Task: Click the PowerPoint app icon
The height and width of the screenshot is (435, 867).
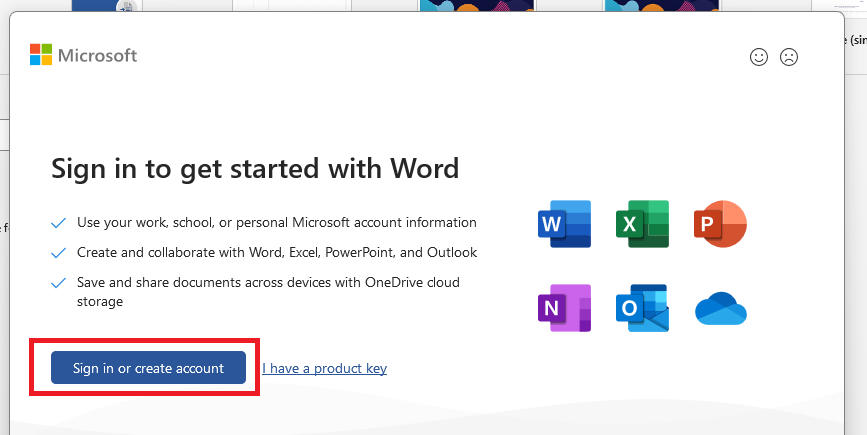Action: tap(720, 224)
